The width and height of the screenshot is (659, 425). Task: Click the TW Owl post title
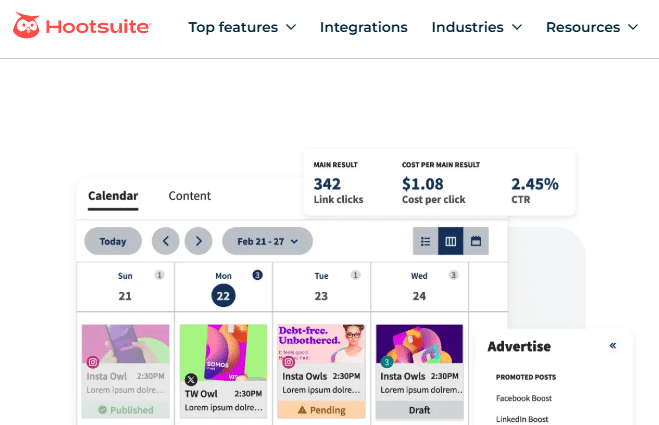tap(201, 394)
